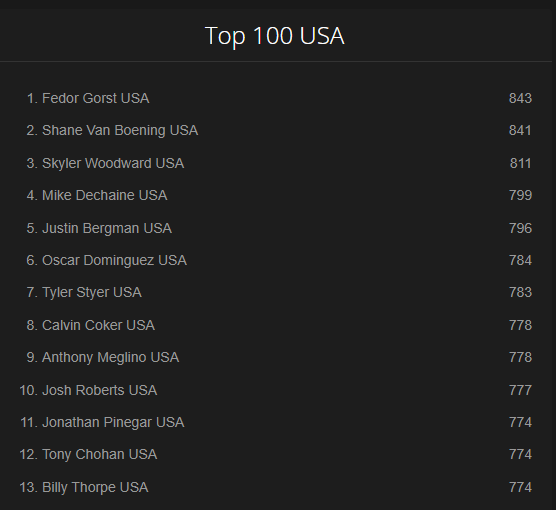Select Justin Bergman's 796 score
556x510 pixels.
[520, 228]
